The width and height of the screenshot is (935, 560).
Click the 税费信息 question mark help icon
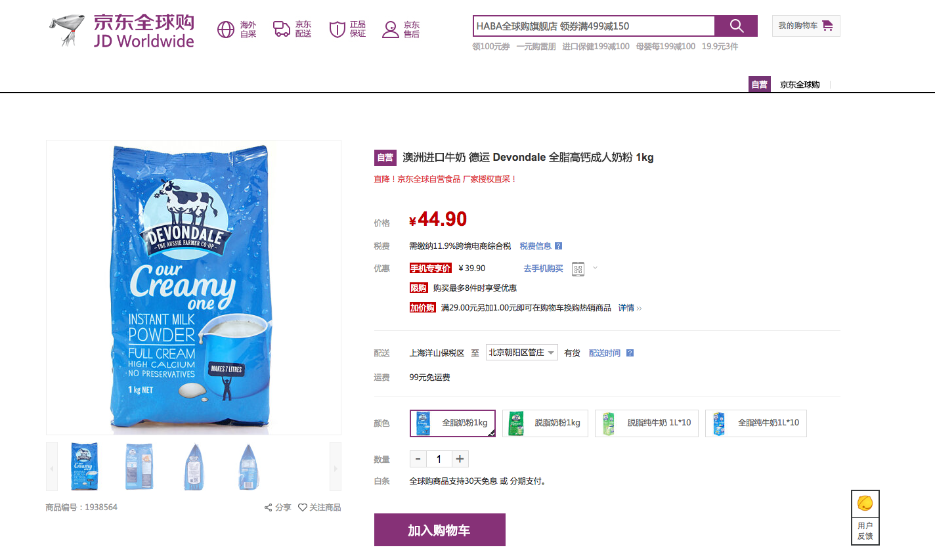pyautogui.click(x=559, y=246)
